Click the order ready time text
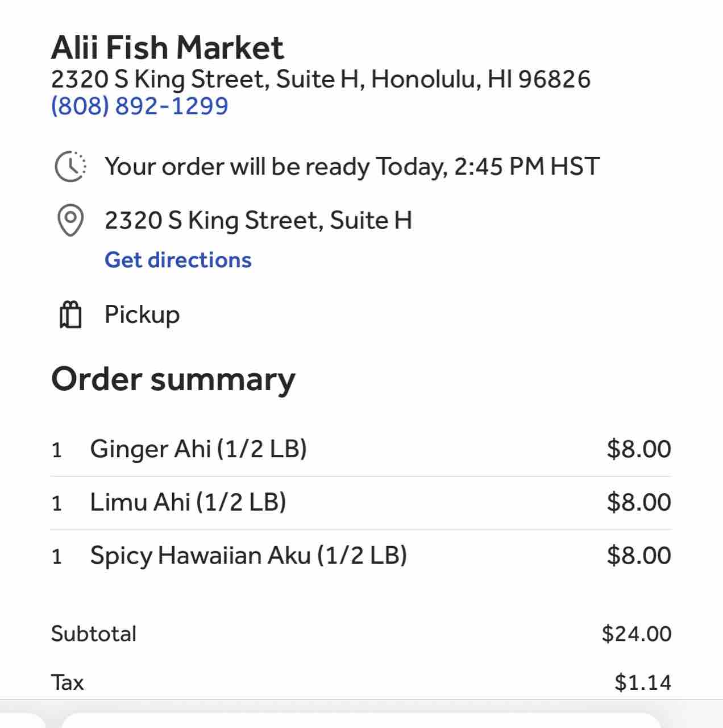 [352, 167]
